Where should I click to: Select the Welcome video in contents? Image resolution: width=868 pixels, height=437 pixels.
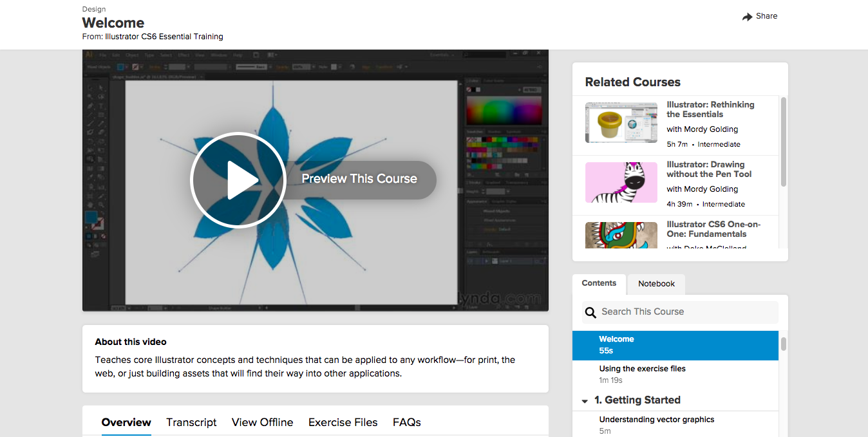(x=675, y=346)
